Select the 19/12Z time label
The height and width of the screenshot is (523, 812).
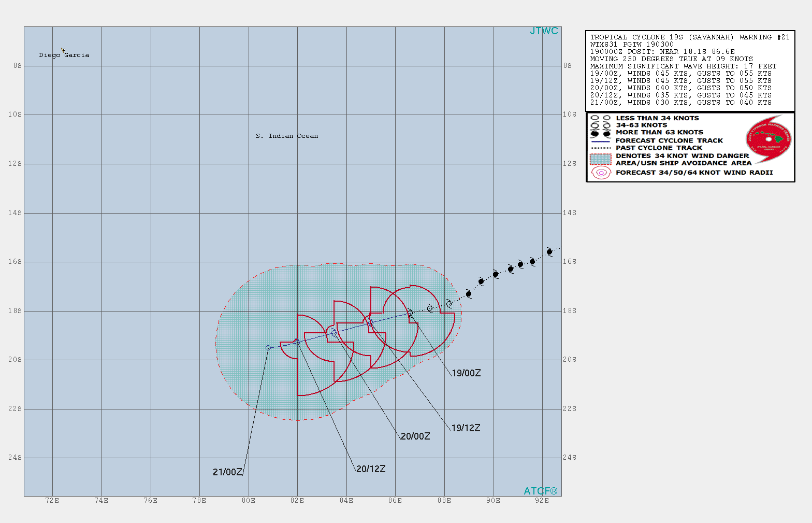tap(466, 428)
